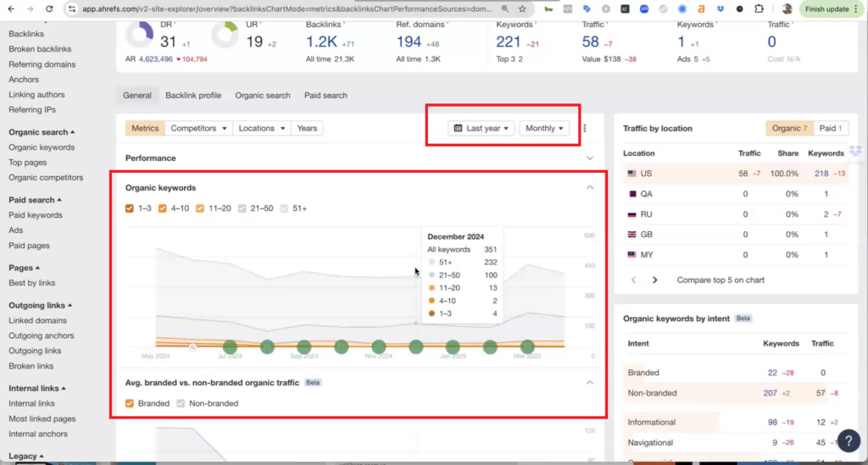Open Referring domains in sidebar
Screen dimensions: 868x465
42,64
